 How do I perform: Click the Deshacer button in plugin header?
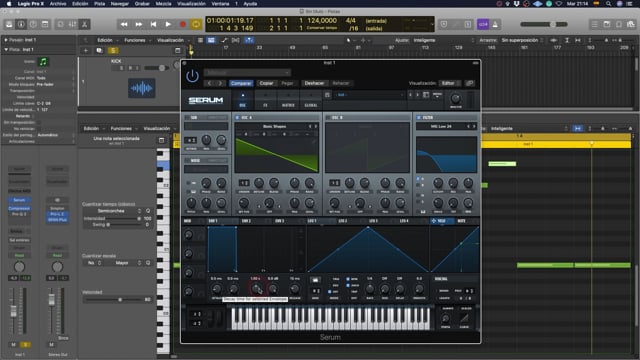click(314, 83)
